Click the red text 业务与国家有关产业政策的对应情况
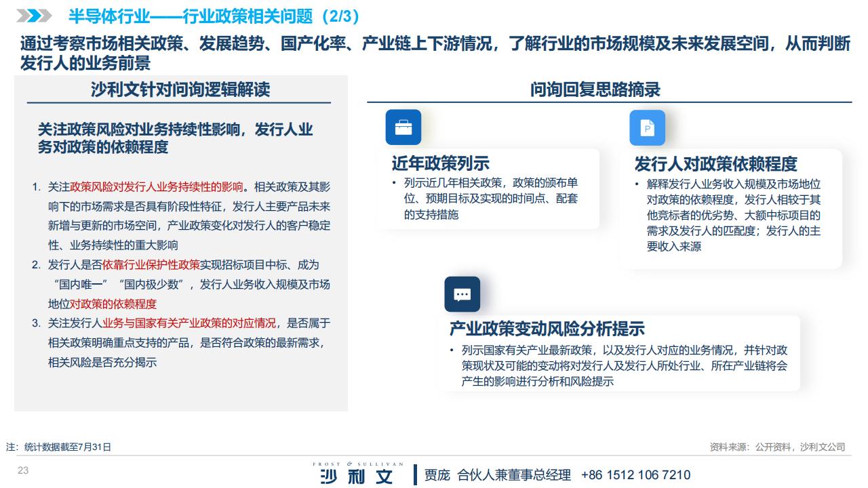The width and height of the screenshot is (868, 488). click(x=189, y=323)
